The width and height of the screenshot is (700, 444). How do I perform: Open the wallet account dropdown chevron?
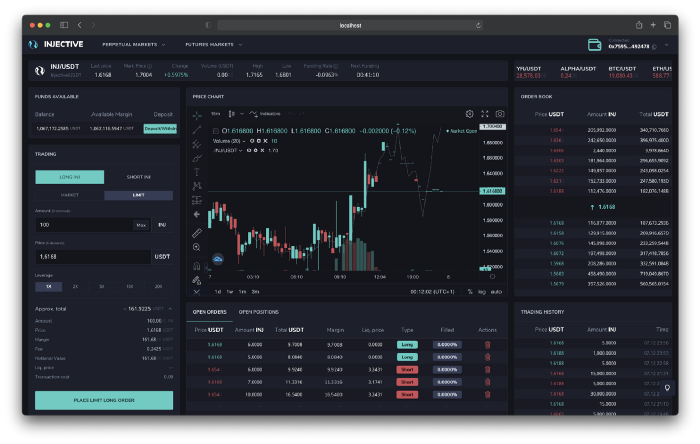[x=667, y=45]
